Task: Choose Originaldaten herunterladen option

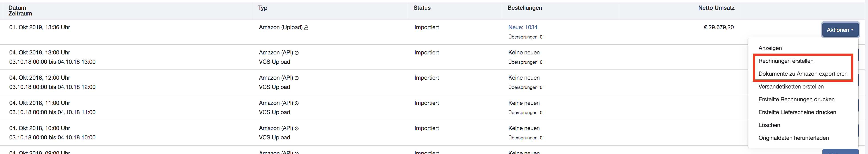Action: 794,138
